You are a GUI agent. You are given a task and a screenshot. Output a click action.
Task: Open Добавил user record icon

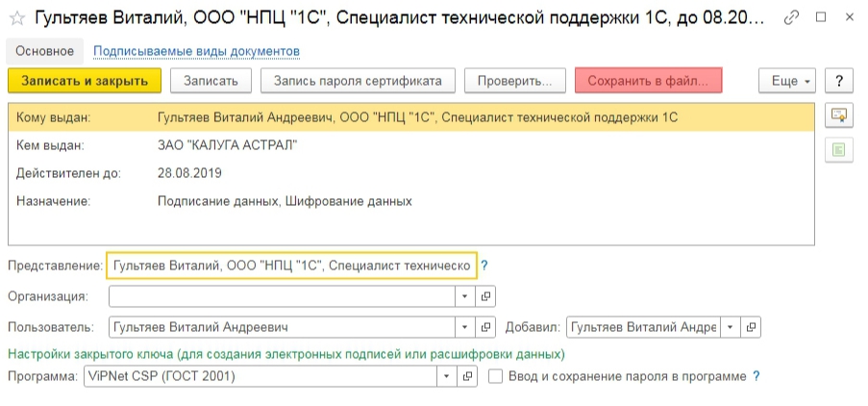pyautogui.click(x=751, y=327)
